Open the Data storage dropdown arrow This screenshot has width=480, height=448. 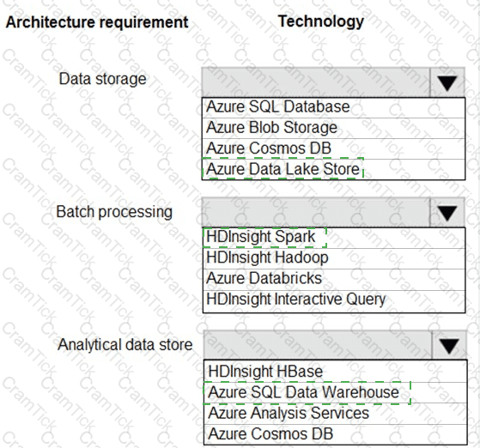447,82
